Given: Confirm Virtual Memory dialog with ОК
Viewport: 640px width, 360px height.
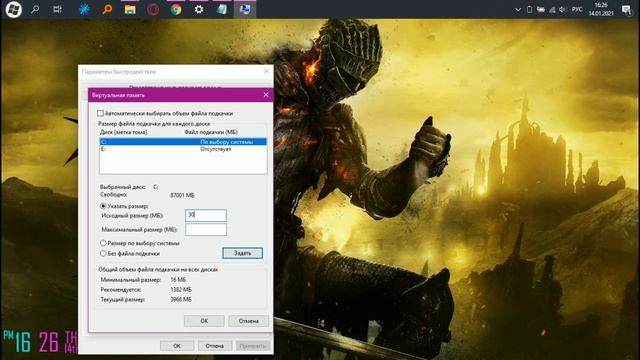Looking at the screenshot, I should (204, 321).
